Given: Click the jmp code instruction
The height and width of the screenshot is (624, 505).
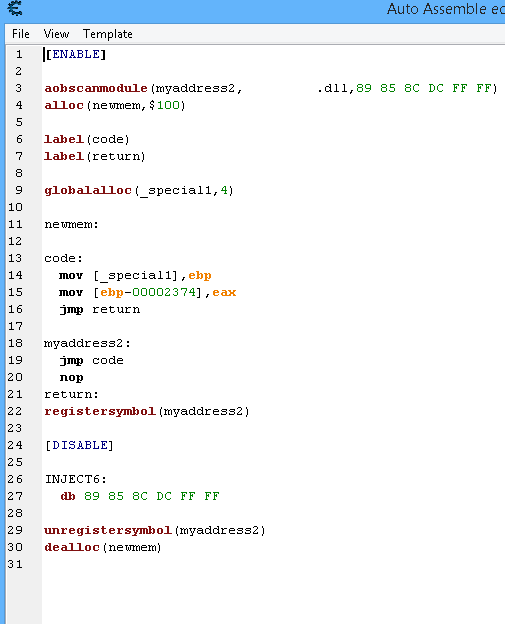Looking at the screenshot, I should (x=92, y=361).
